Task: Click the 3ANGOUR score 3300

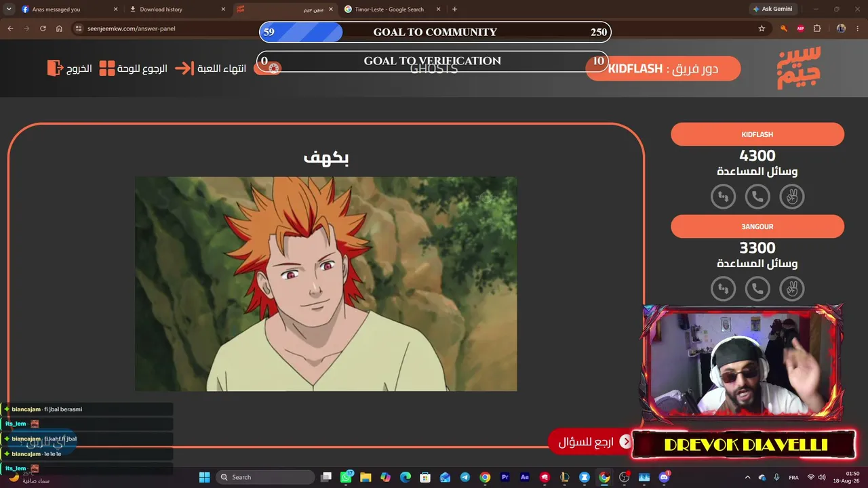Action: coord(757,248)
